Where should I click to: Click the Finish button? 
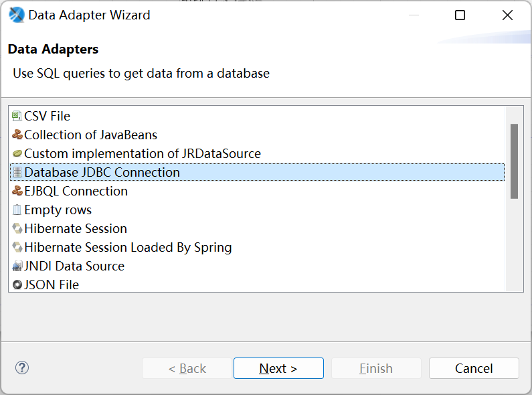click(x=376, y=368)
